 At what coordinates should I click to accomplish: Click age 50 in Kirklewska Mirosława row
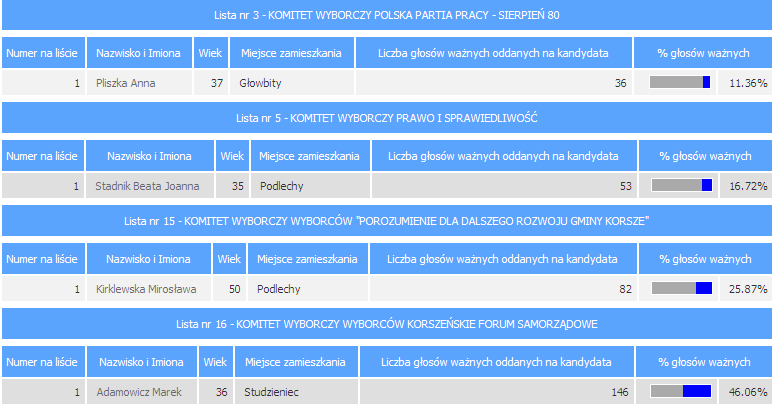point(235,289)
